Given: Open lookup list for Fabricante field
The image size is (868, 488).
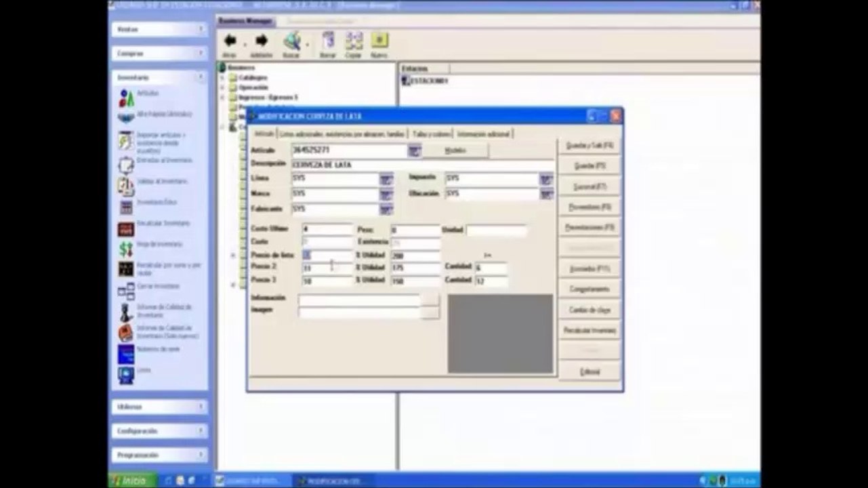Looking at the screenshot, I should (x=386, y=209).
